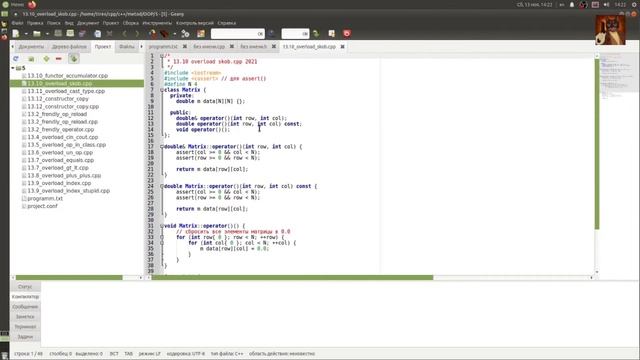Screen dimensions: 640x360
Task: Toggle the follow current document green arrow button
Action: pos(73,59)
